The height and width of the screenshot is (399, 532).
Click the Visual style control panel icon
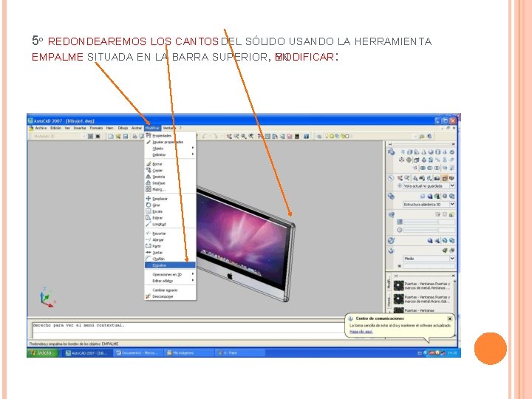pos(392,196)
